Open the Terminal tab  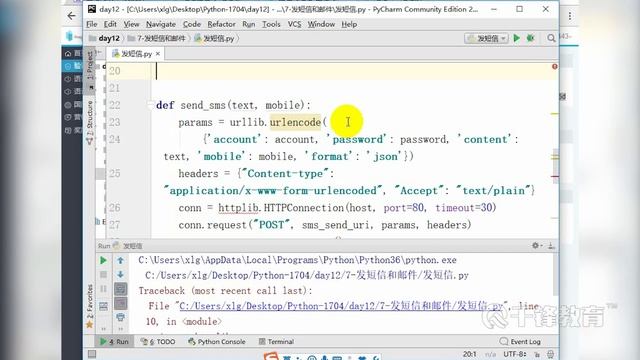click(276, 342)
